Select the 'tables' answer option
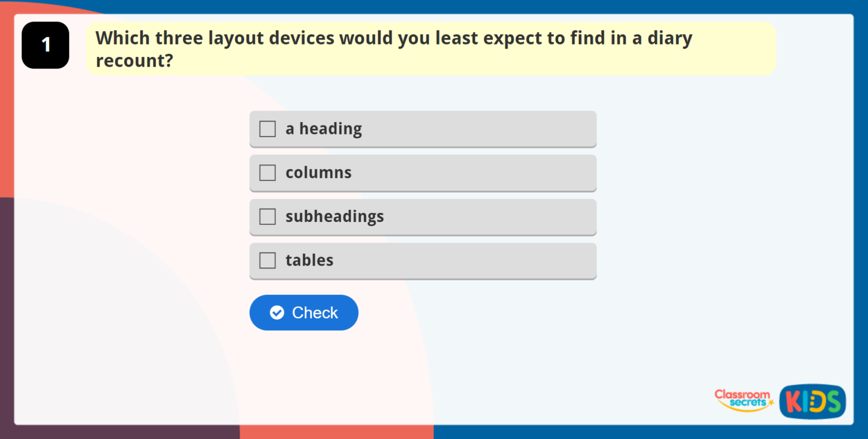This screenshot has width=868, height=439. (423, 260)
